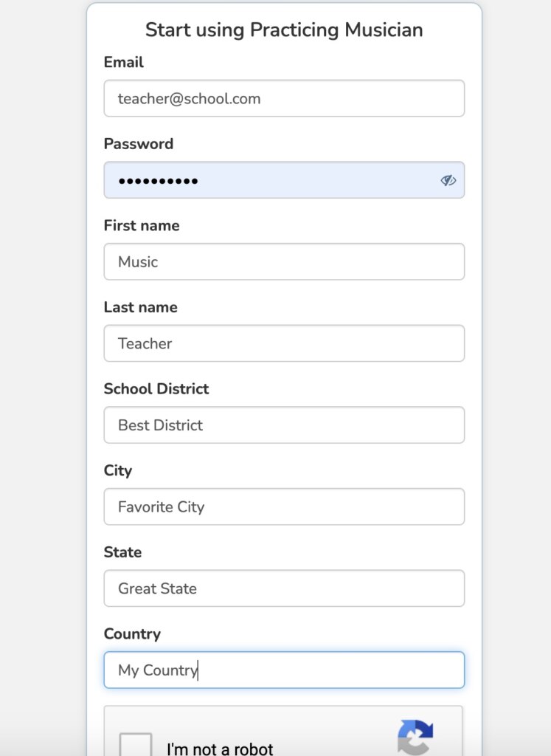Focus the State field with Great State

click(x=284, y=588)
